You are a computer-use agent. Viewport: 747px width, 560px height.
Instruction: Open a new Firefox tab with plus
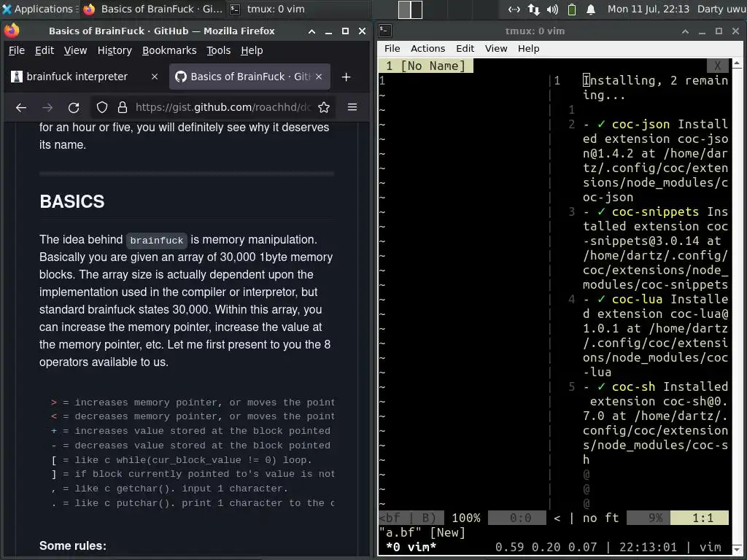coord(346,77)
